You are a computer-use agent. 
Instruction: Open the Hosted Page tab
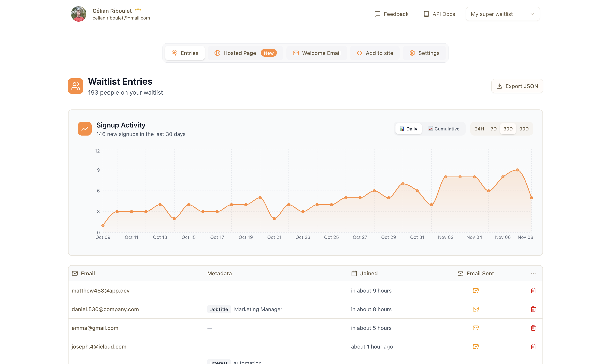[x=245, y=53]
